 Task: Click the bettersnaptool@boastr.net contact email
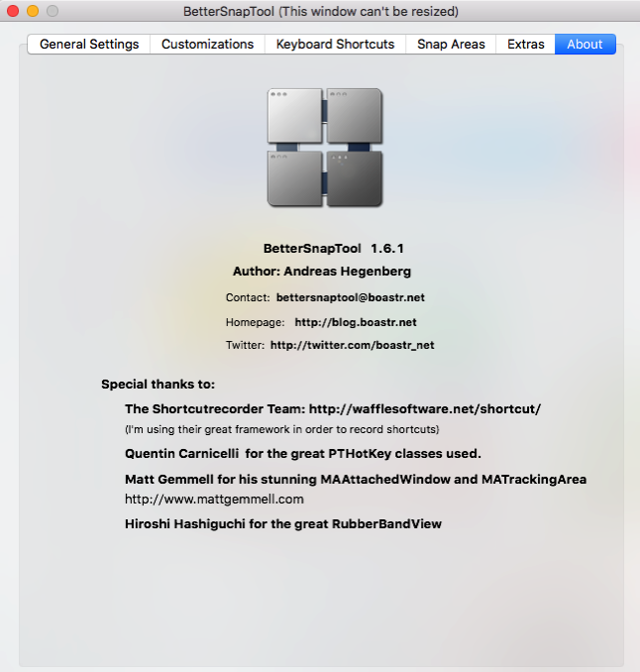click(351, 297)
